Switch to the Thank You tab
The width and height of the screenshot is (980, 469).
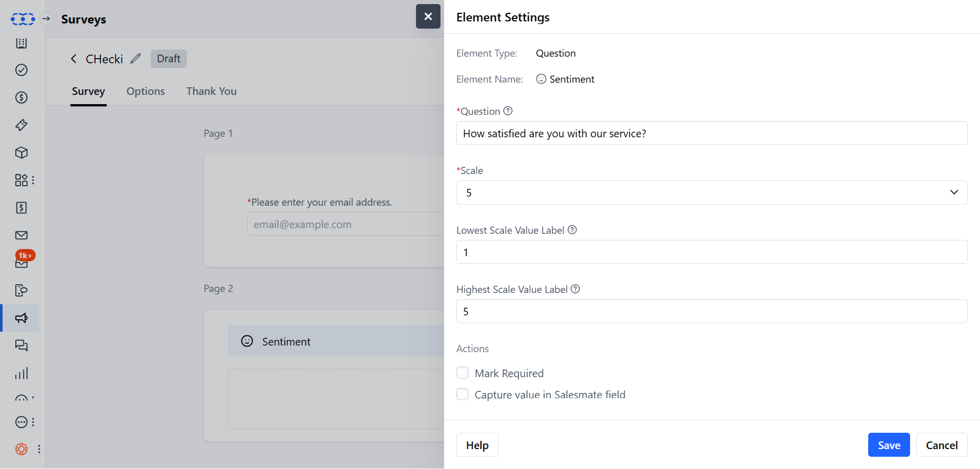click(x=211, y=91)
